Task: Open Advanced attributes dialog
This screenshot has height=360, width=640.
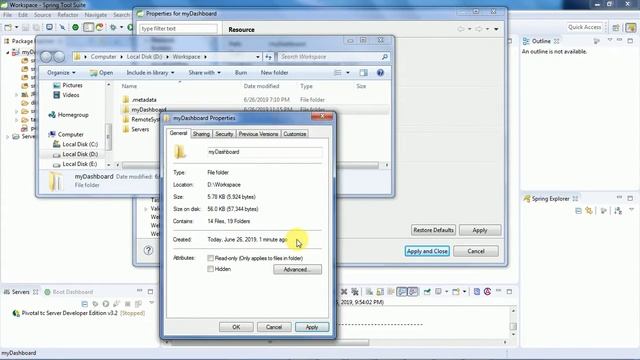Action: 297,269
